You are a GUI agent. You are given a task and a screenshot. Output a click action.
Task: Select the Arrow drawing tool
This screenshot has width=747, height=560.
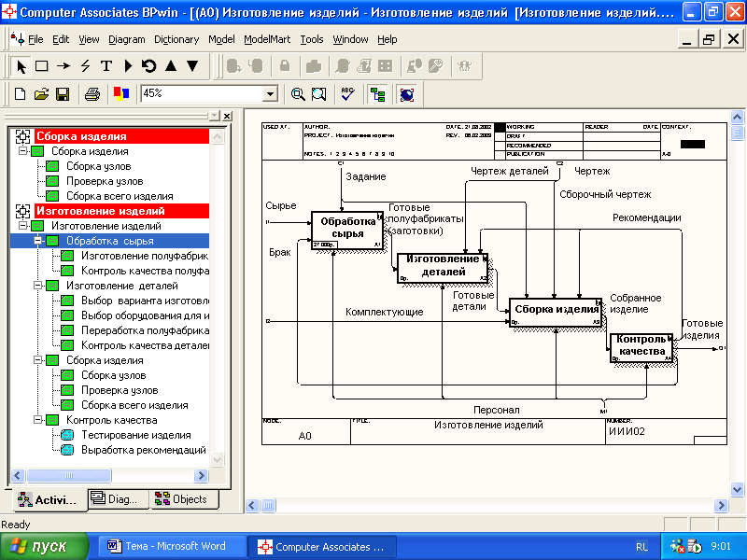coord(63,66)
